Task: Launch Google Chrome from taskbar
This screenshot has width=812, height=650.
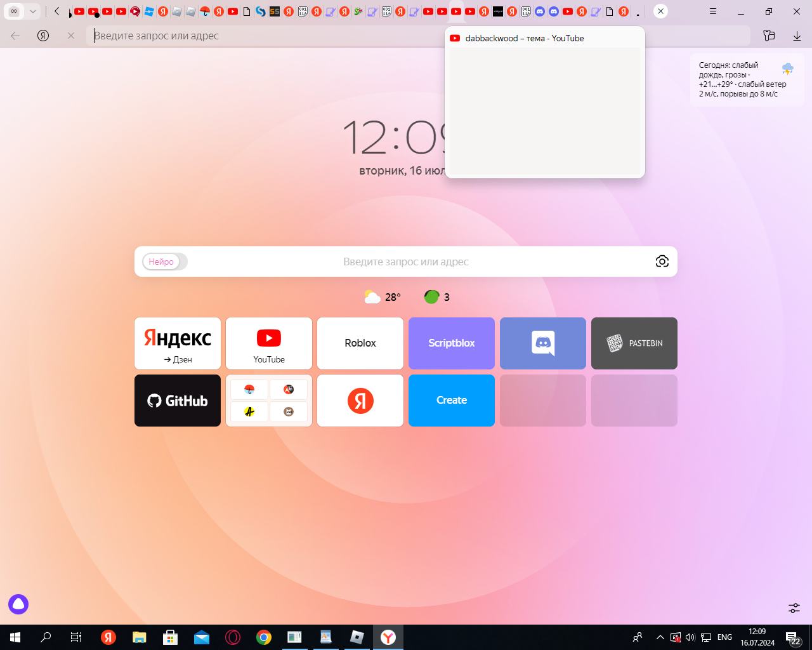Action: tap(264, 637)
